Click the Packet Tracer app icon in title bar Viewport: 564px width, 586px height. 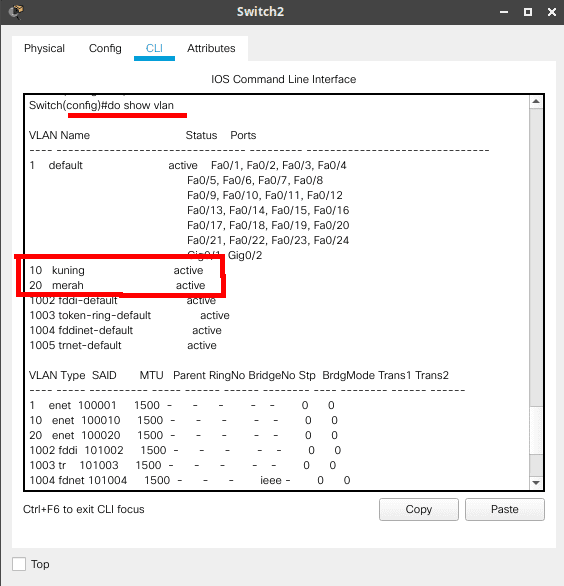tap(16, 12)
